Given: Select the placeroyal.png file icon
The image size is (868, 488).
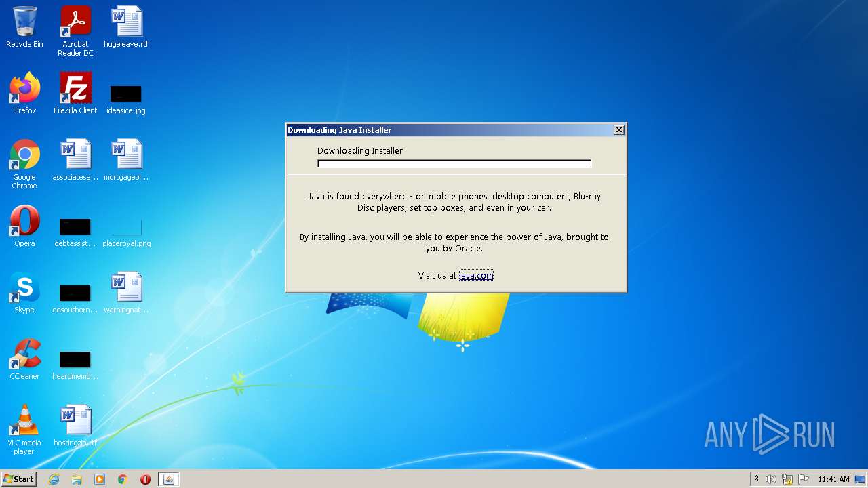Looking at the screenshot, I should pyautogui.click(x=126, y=232).
